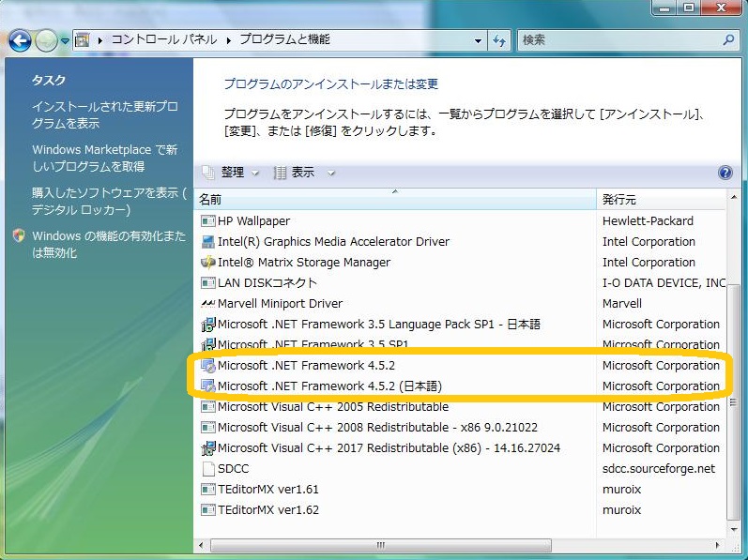Click the TEditorMX ver1.61 icon
This screenshot has width=748, height=560.
click(x=208, y=490)
